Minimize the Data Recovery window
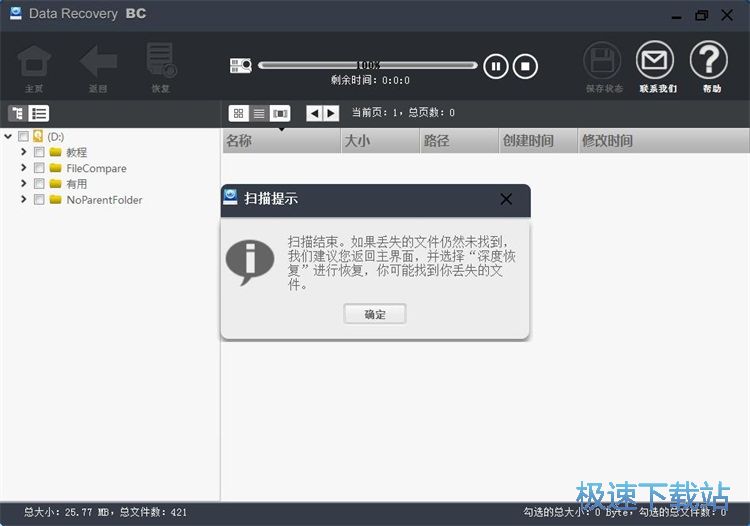Image resolution: width=750 pixels, height=526 pixels. coord(676,16)
